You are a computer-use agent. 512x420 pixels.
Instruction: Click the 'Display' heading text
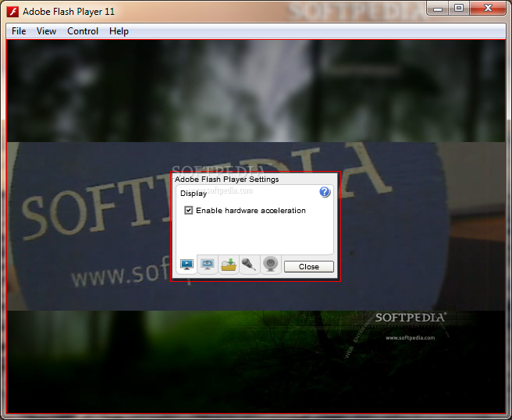pyautogui.click(x=194, y=194)
